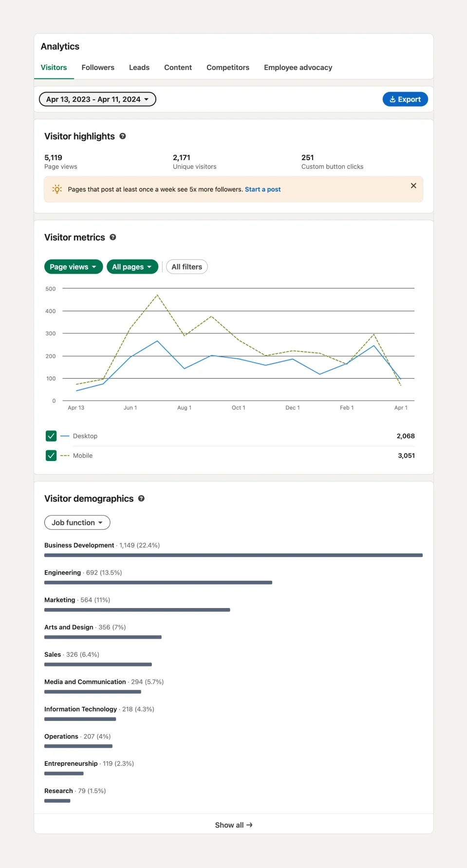Click the Visitor highlights help icon
Viewport: 467px width, 868px height.
123,136
